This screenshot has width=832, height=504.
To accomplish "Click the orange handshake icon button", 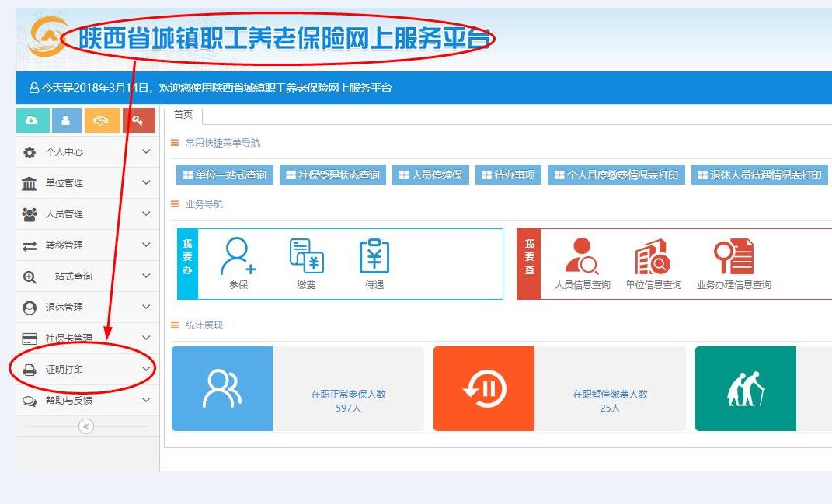I will coord(102,120).
